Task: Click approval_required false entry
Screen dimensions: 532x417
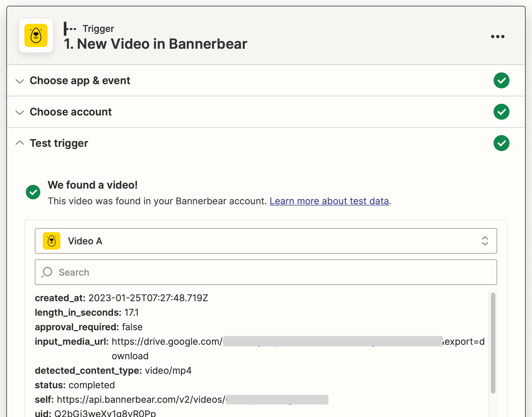Action: pyautogui.click(x=89, y=327)
